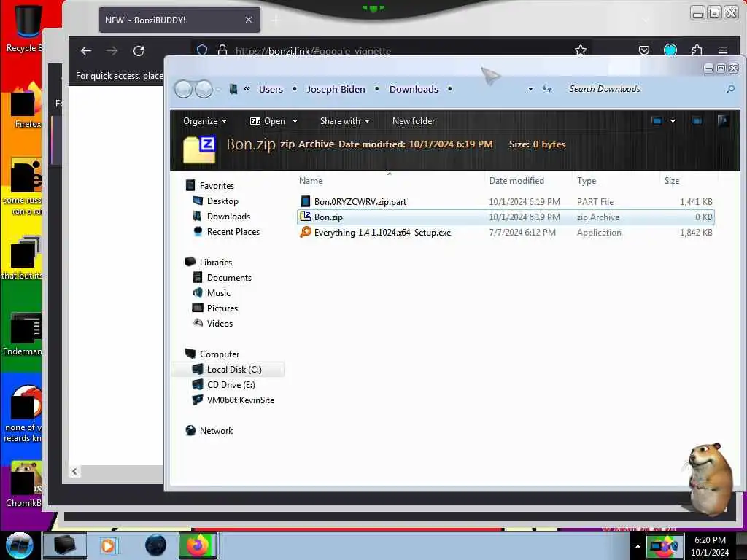Screen dimensions: 747x560
Task: Click the Joseph Biden breadcrumb
Action: click(336, 89)
